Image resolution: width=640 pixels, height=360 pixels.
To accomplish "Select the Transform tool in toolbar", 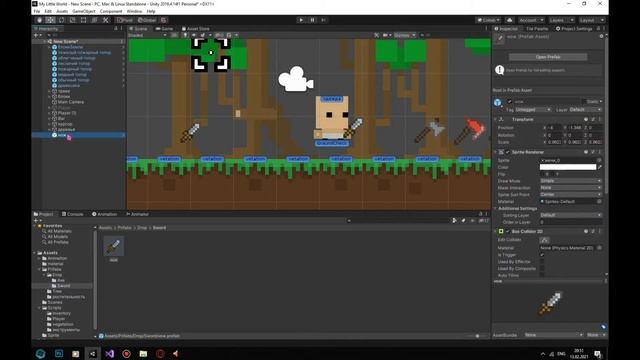I will coord(95,20).
